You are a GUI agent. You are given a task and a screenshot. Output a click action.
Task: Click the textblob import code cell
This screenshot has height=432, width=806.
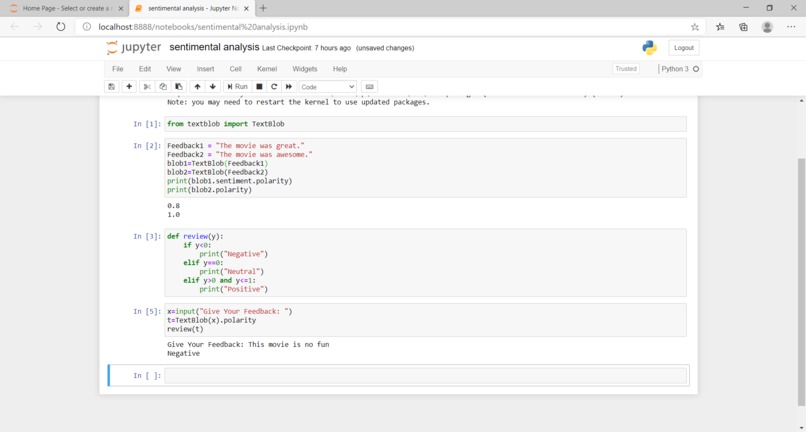(425, 124)
